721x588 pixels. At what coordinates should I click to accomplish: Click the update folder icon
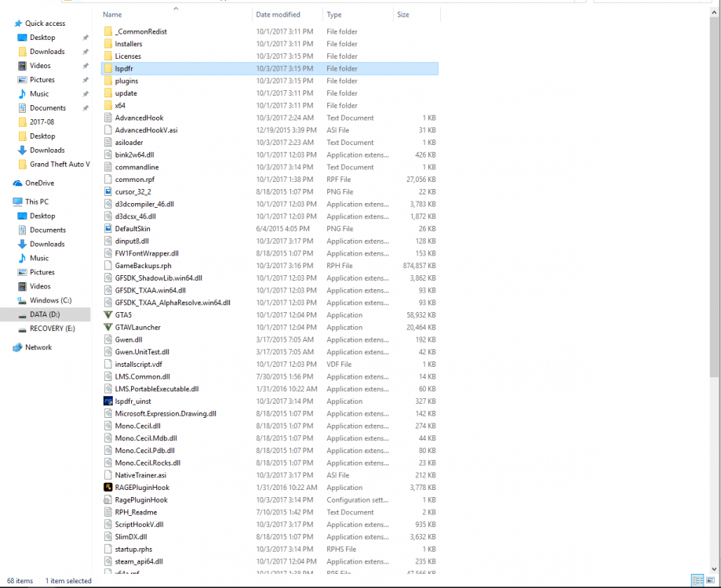tap(108, 93)
